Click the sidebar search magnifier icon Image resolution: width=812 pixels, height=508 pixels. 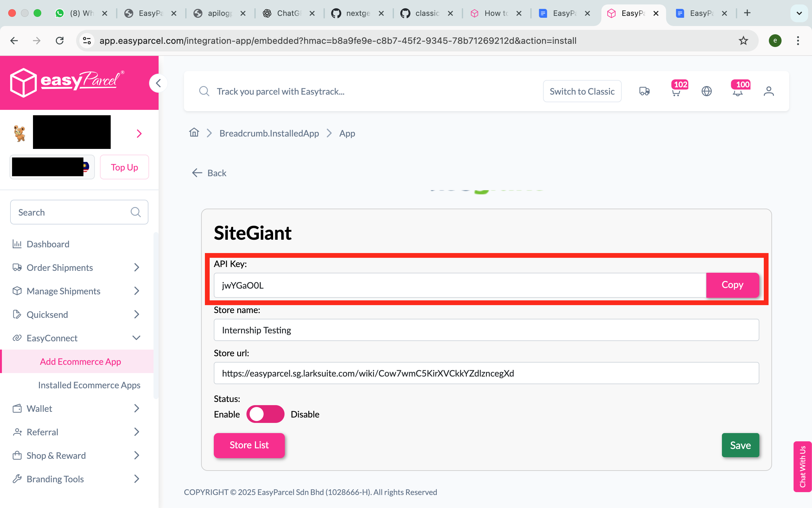[135, 212]
